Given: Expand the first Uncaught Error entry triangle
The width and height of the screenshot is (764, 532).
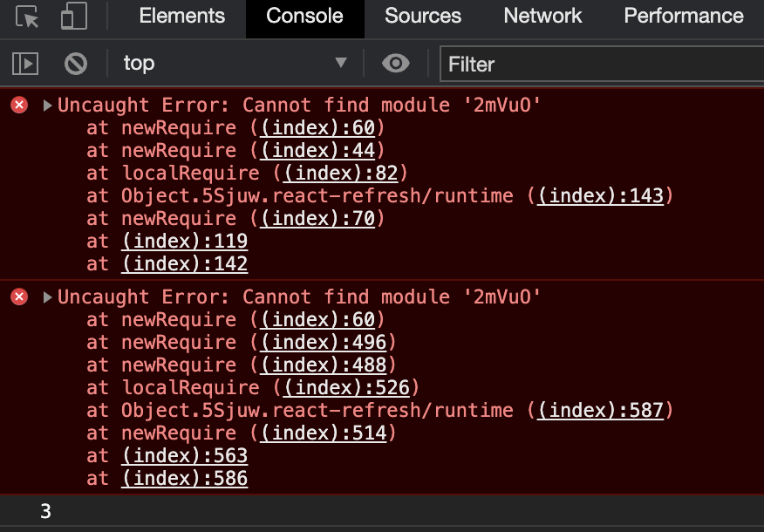Looking at the screenshot, I should tap(47, 106).
